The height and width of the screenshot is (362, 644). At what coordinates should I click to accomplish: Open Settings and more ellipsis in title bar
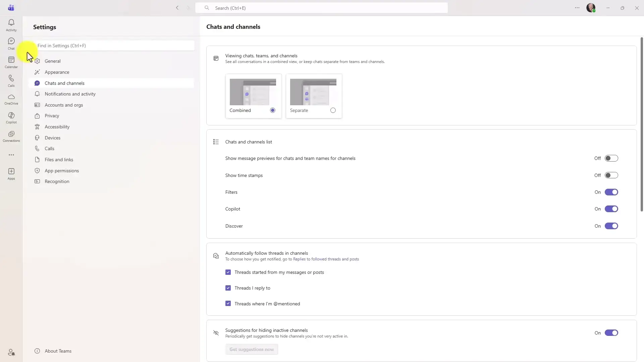(x=577, y=8)
